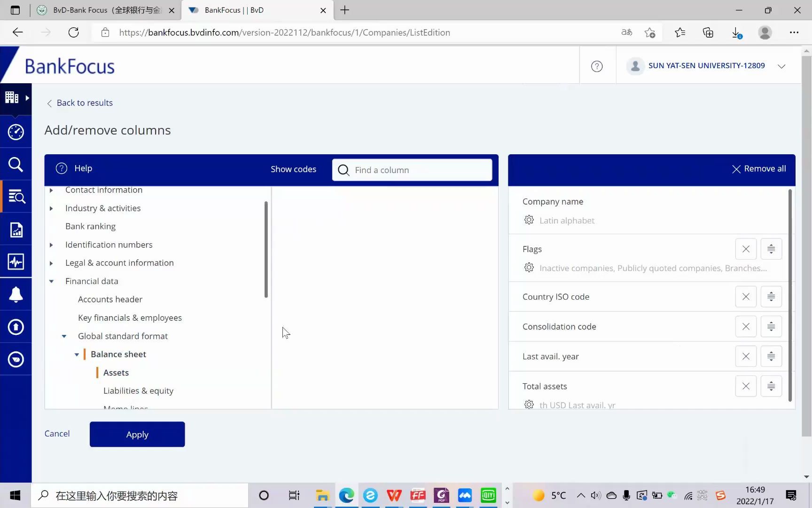Screen dimensions: 812x508
Task: Remove the Flags column
Action: tap(745, 249)
